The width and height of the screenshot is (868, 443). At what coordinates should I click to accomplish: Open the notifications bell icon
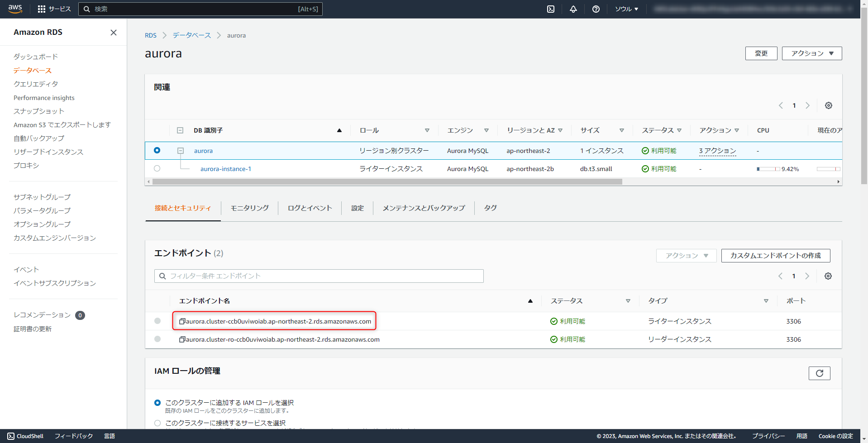coord(573,9)
